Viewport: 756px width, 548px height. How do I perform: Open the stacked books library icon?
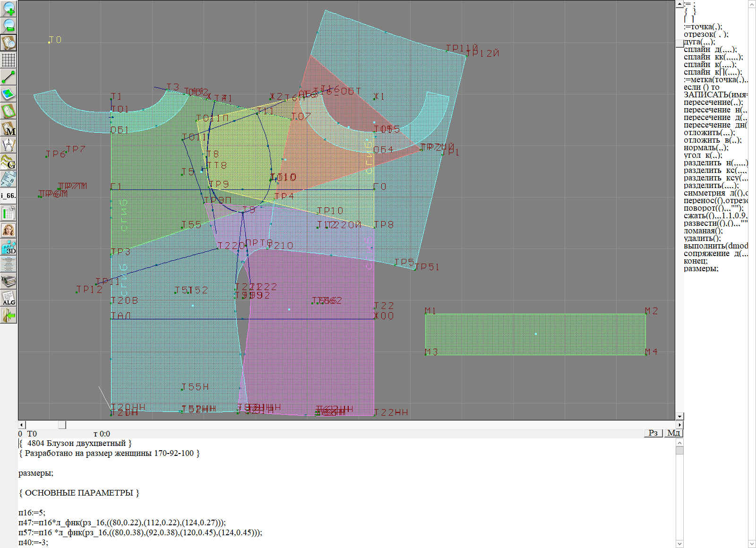[x=9, y=281]
